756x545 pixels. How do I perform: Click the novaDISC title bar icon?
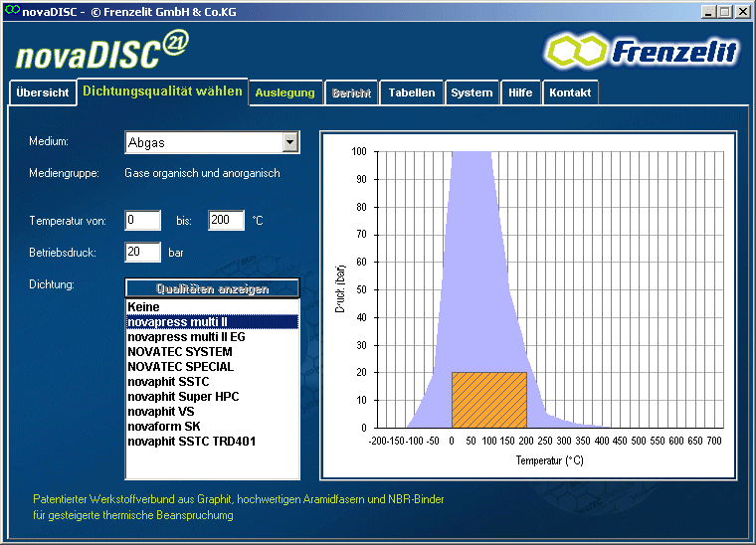pos(10,10)
